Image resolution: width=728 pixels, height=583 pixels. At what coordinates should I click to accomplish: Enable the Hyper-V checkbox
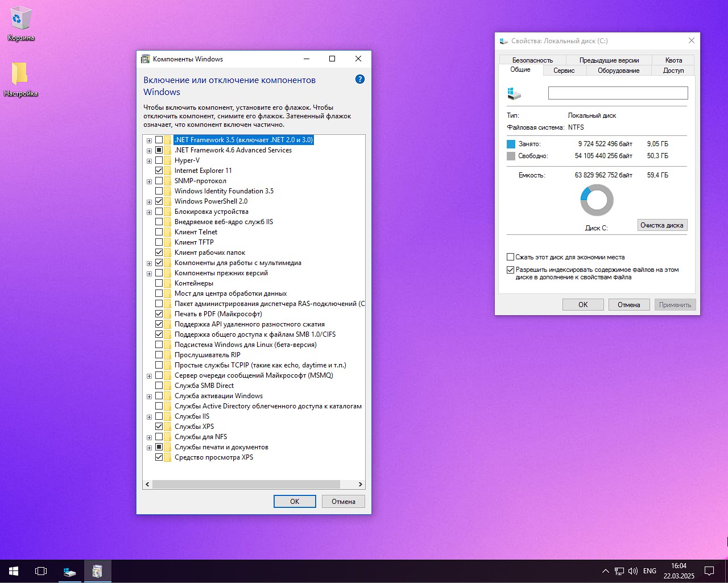159,160
